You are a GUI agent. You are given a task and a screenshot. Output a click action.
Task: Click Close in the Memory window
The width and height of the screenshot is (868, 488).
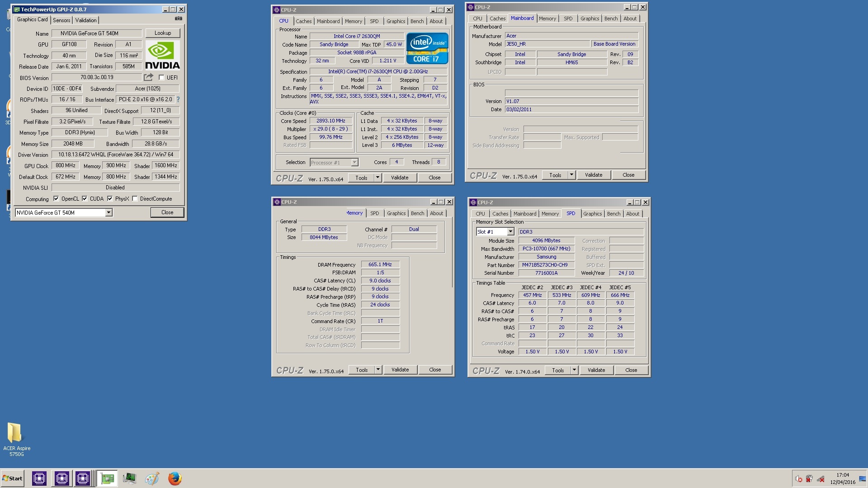coord(435,370)
